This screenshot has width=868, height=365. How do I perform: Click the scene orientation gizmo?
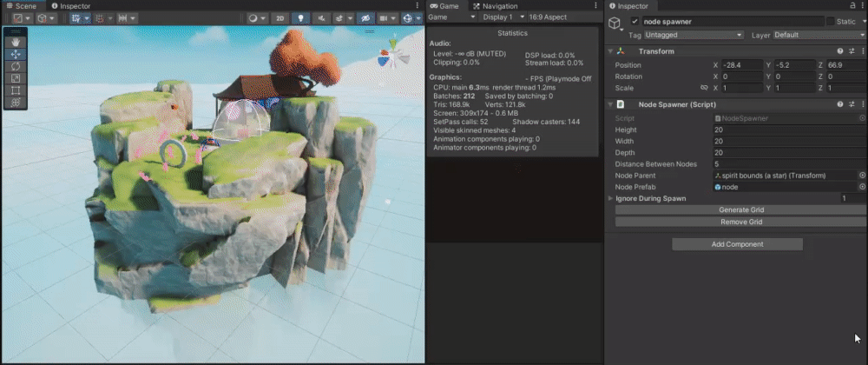click(x=393, y=56)
